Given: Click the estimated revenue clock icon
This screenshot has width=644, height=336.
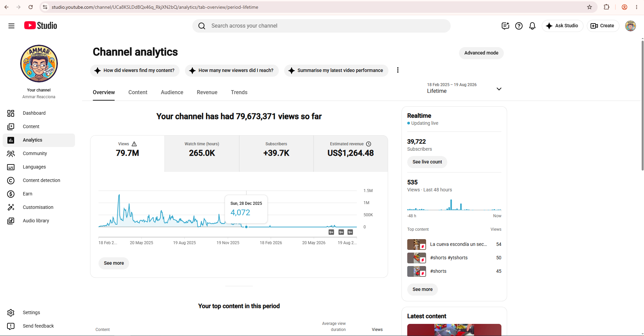Looking at the screenshot, I should click(x=369, y=144).
